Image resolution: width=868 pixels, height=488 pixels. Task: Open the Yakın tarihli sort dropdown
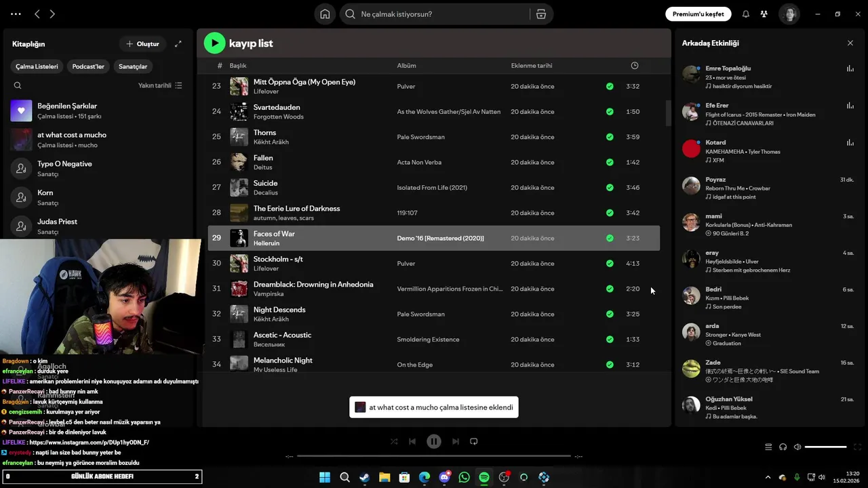tap(160, 85)
